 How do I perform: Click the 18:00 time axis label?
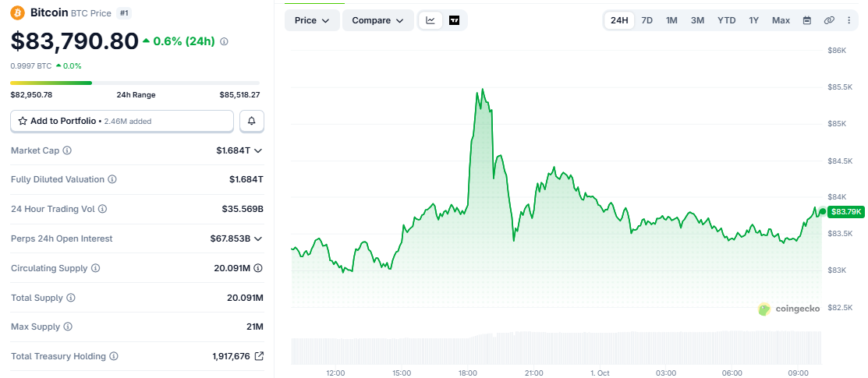(468, 373)
